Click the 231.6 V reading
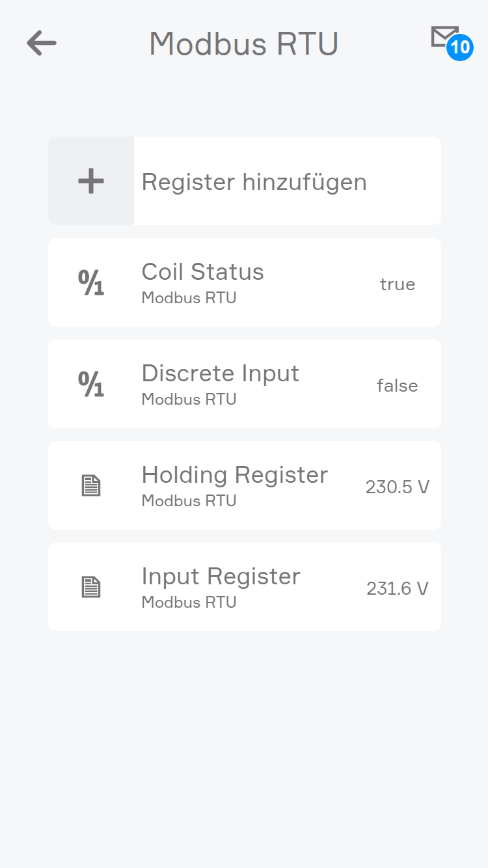The height and width of the screenshot is (868, 488). point(397,589)
